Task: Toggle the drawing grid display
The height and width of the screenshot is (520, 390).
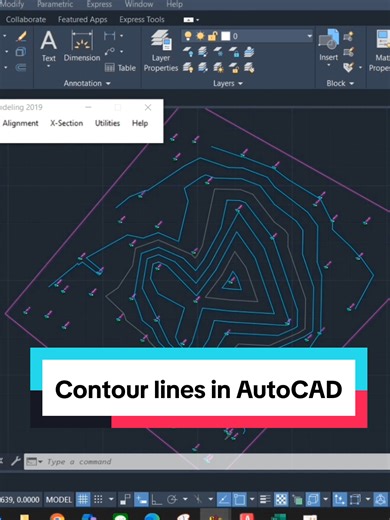Action: pyautogui.click(x=83, y=499)
